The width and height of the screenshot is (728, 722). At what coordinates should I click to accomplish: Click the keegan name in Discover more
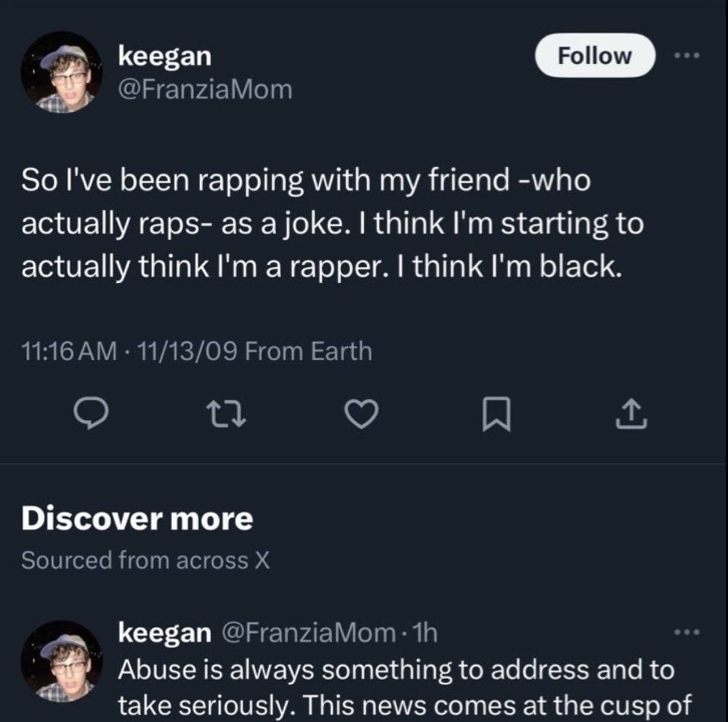tap(164, 633)
